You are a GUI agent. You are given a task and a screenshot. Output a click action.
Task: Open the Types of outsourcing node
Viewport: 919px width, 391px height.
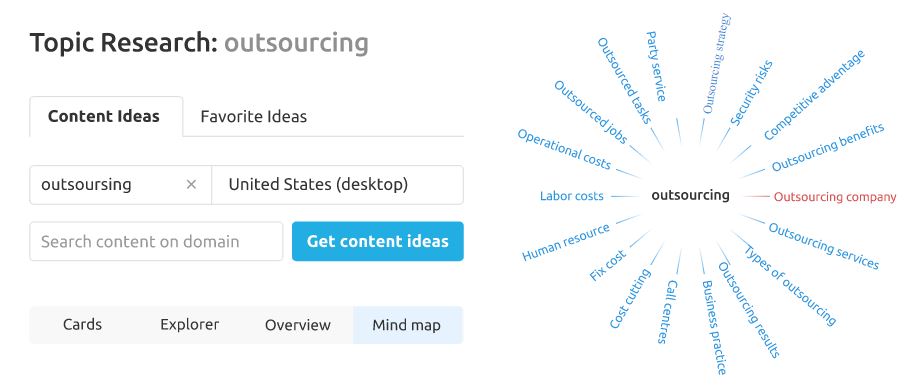(789, 285)
